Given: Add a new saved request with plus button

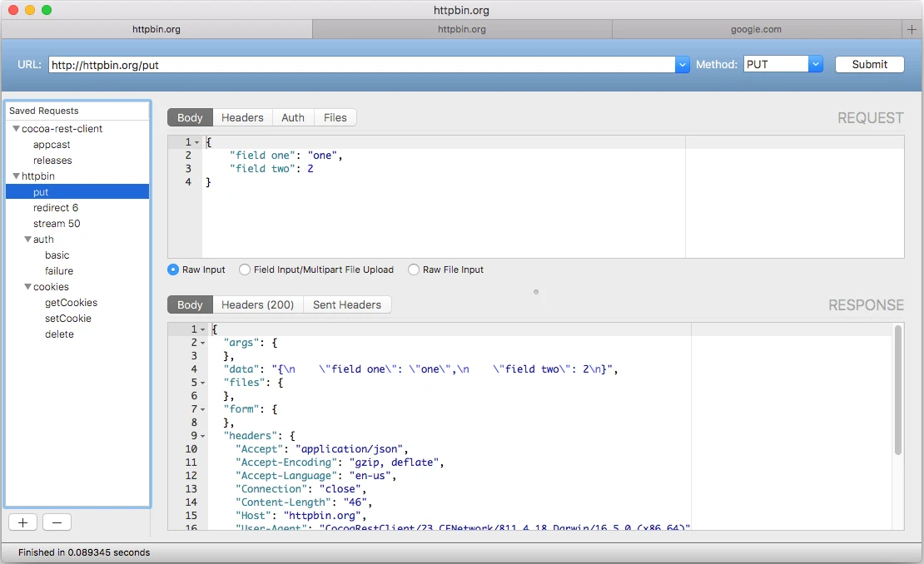Looking at the screenshot, I should point(23,522).
